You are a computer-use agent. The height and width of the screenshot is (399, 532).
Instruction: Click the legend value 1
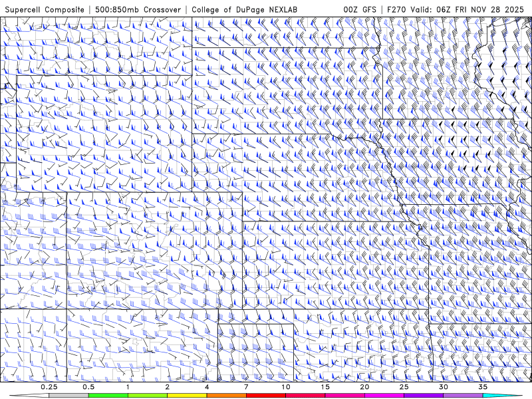click(128, 387)
